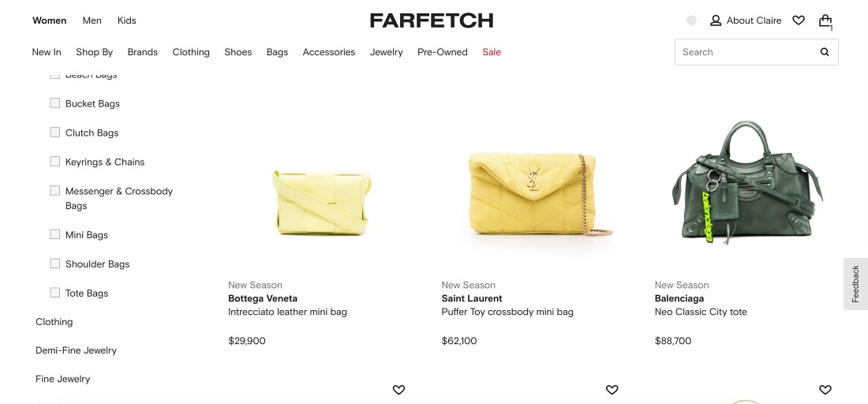Click the user account profile icon
This screenshot has width=868, height=404.
pos(716,21)
